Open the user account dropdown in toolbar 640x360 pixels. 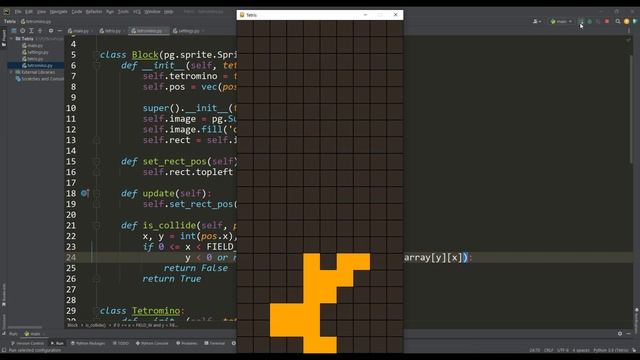537,21
